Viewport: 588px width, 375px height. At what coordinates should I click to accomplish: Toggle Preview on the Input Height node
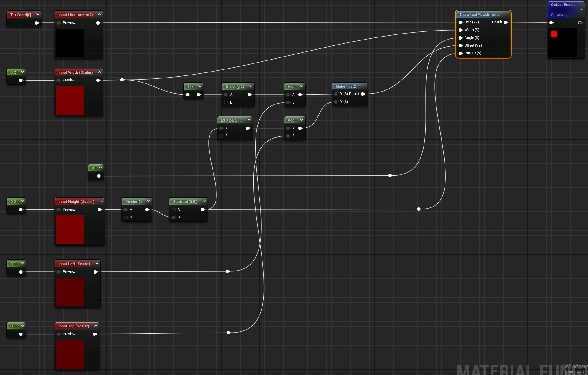(59, 209)
